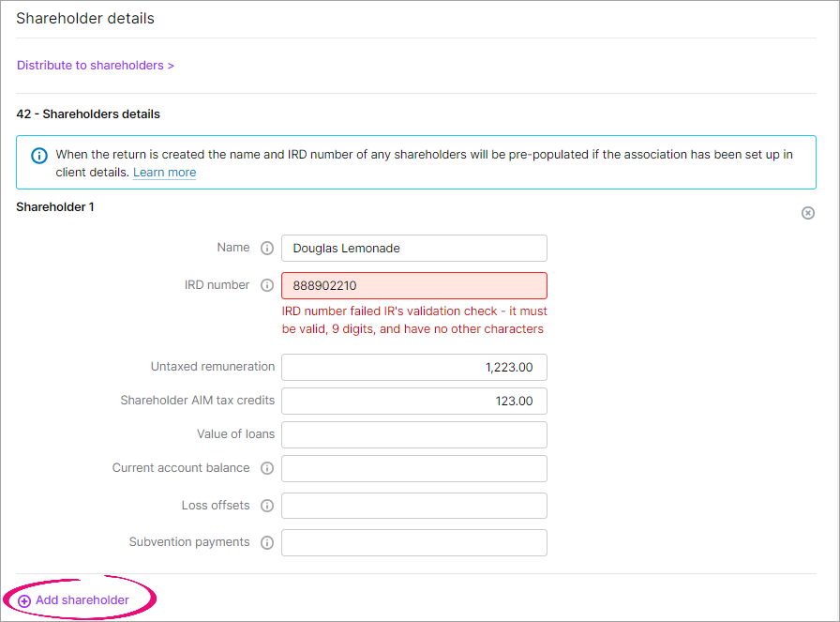Remove Shareholder 1 with the circled X icon
Image resolution: width=840 pixels, height=622 pixels.
(x=808, y=213)
